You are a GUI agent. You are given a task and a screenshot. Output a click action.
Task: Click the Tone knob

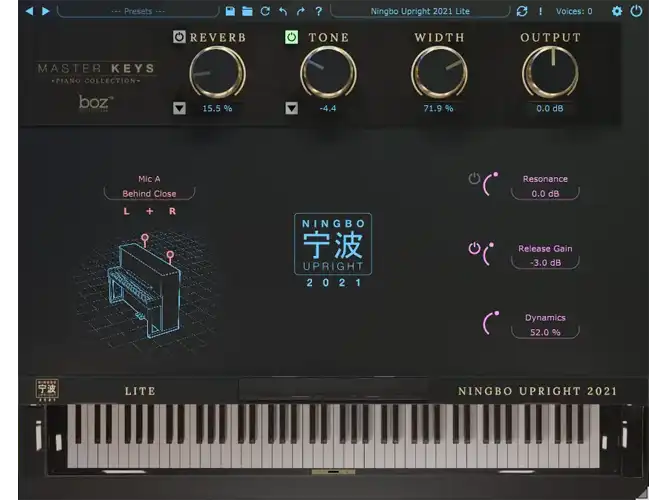click(x=328, y=73)
